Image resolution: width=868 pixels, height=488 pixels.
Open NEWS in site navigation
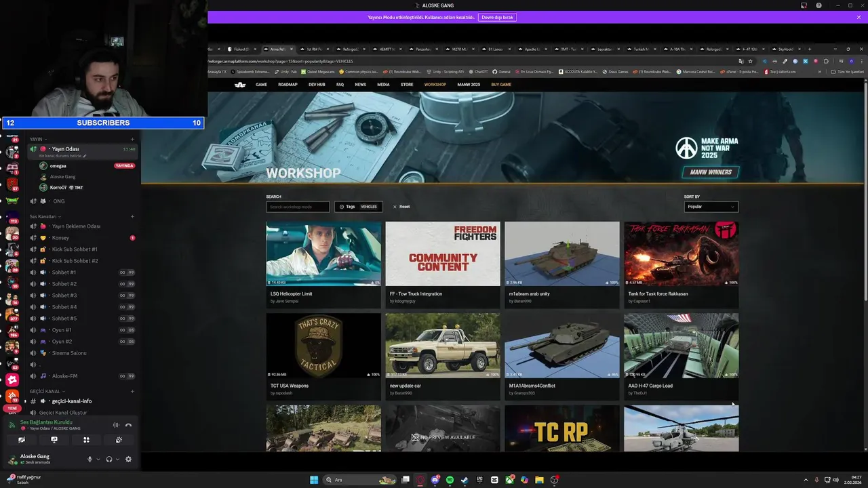point(360,85)
